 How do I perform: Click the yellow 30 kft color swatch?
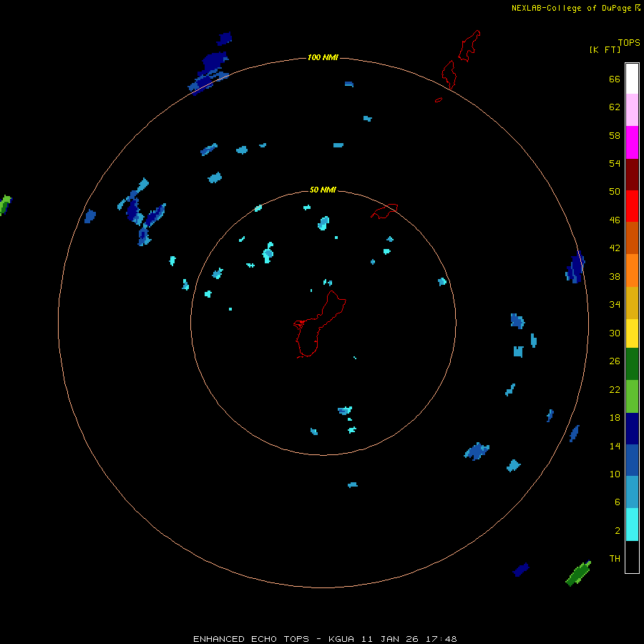(x=632, y=333)
